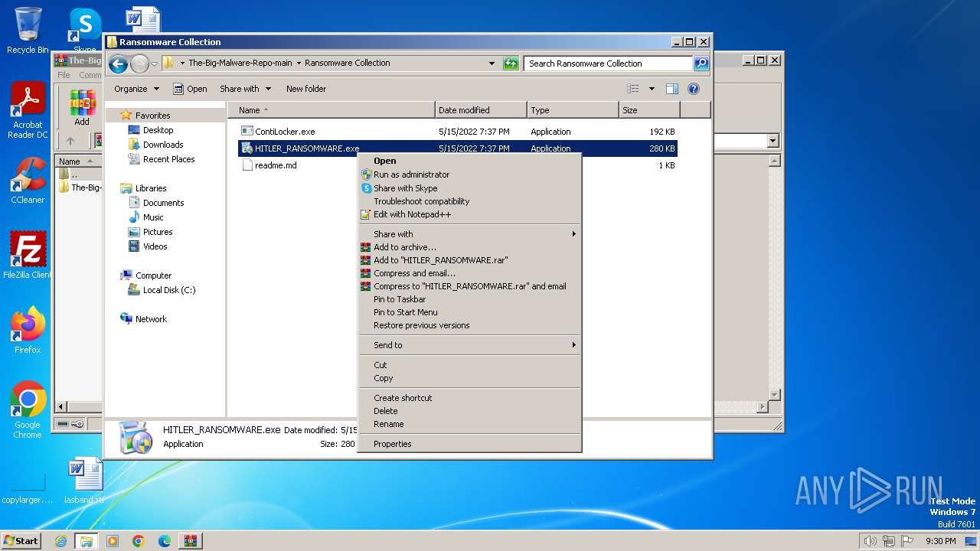Choose Open in the context menu
Image resolution: width=980 pixels, height=551 pixels.
pos(469,161)
